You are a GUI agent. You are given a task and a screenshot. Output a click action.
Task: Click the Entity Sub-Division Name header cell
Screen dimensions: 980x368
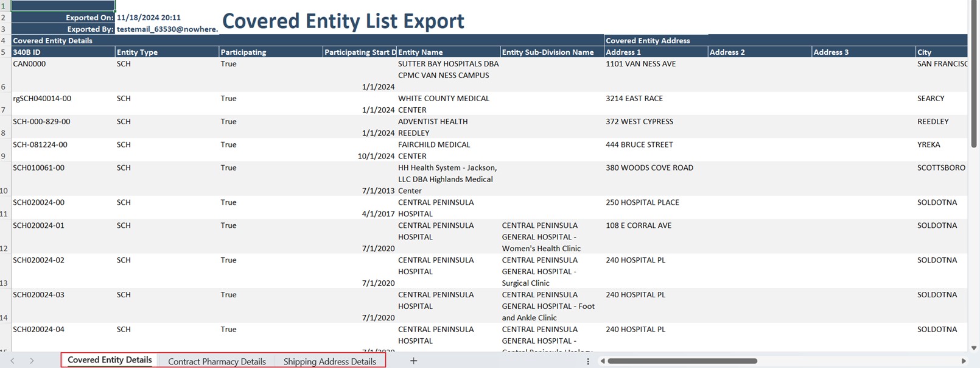coord(551,52)
